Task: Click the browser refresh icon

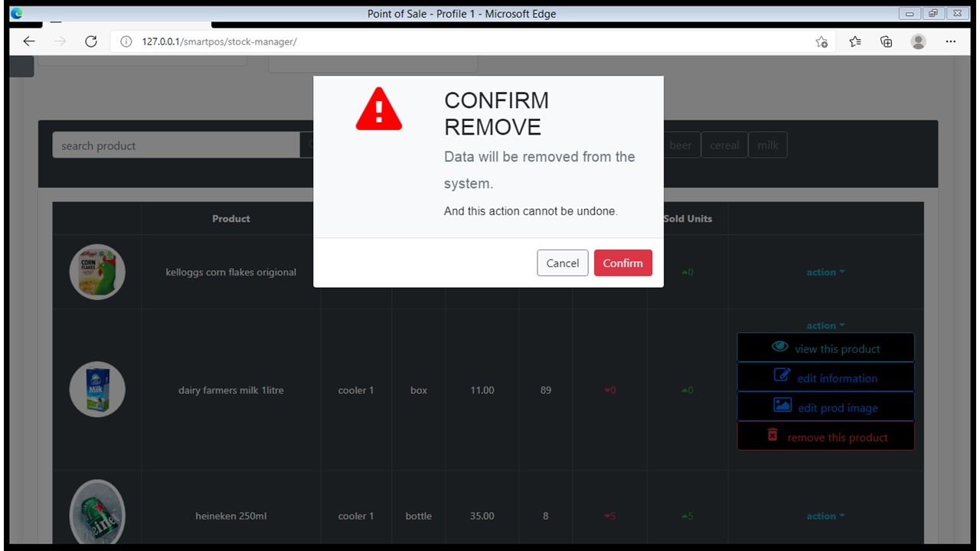Action: (x=91, y=41)
